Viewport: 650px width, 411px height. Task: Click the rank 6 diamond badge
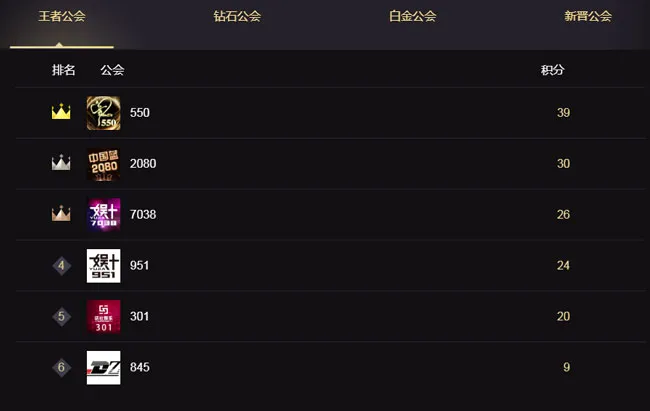(x=61, y=367)
